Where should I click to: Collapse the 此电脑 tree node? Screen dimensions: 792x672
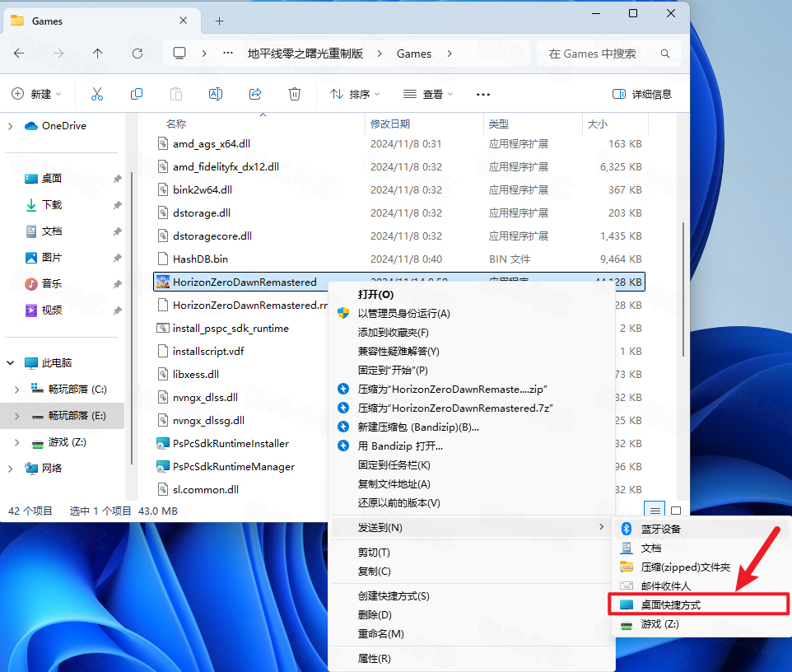[10, 363]
